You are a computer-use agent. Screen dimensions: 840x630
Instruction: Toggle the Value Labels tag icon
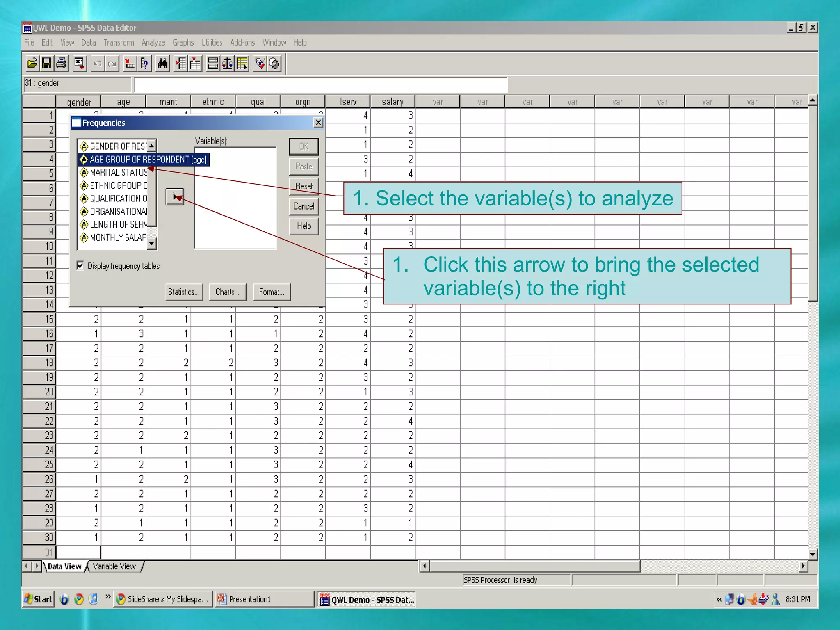pos(260,64)
